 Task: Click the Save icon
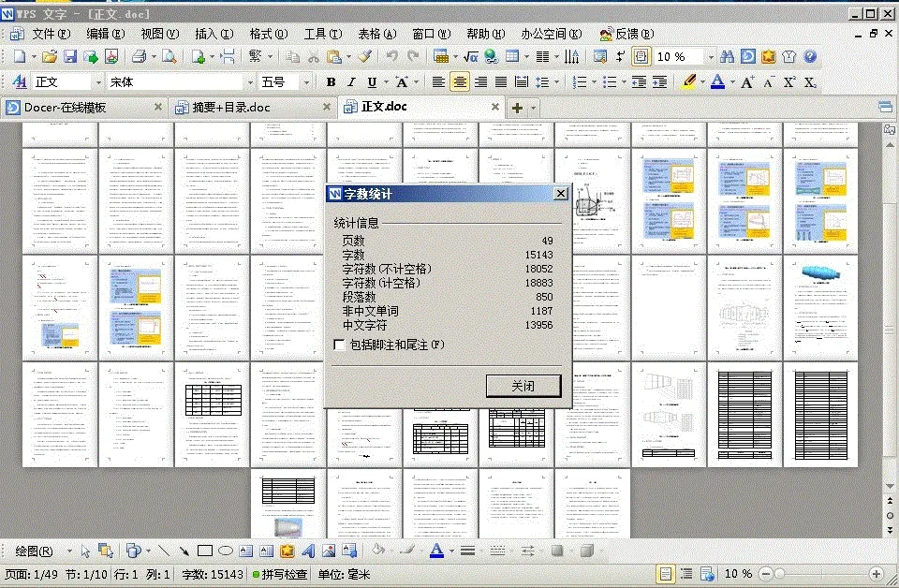coord(71,56)
